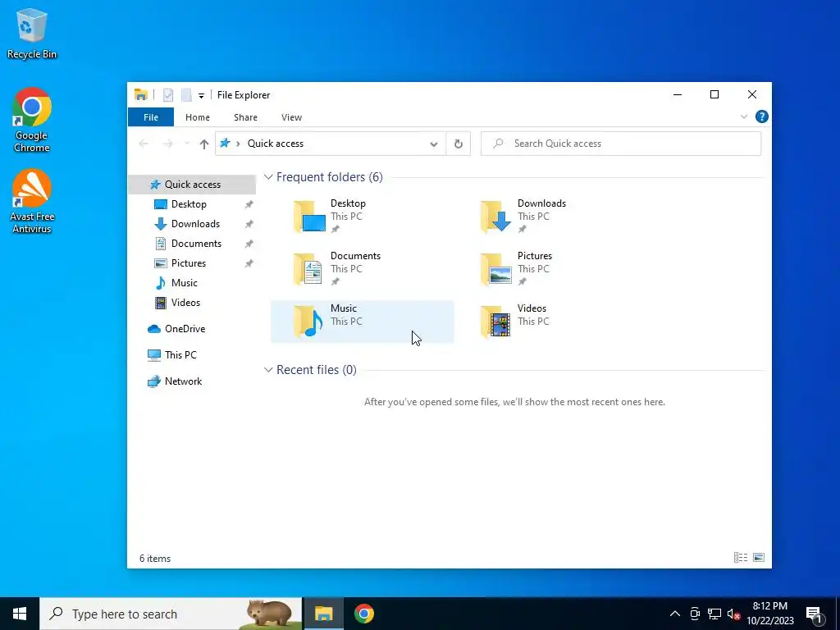Open the recent locations dropdown arrow
Image resolution: width=840 pixels, height=630 pixels.
[186, 144]
